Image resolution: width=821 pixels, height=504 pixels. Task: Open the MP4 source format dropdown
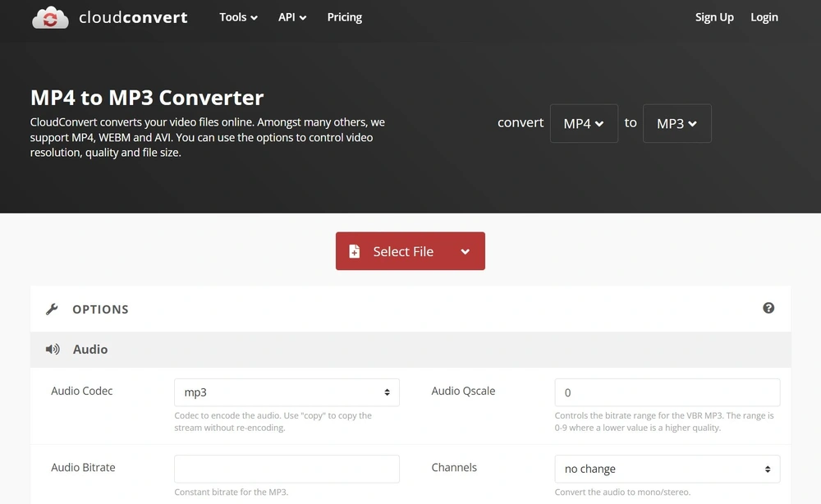584,123
